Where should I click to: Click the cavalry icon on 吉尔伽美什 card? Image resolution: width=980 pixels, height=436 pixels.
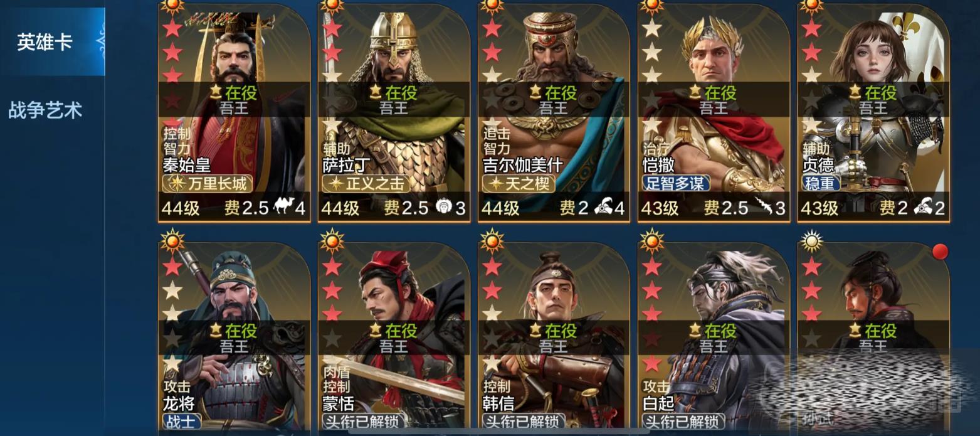(x=603, y=206)
